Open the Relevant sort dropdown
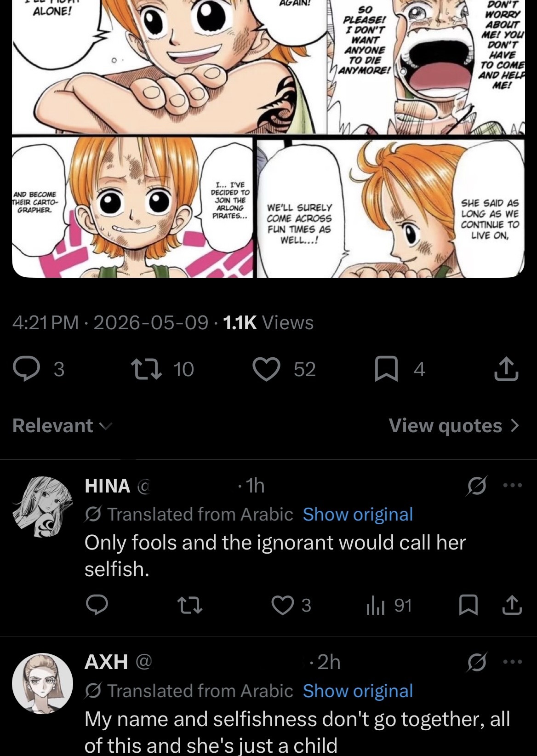The width and height of the screenshot is (537, 756). 62,426
